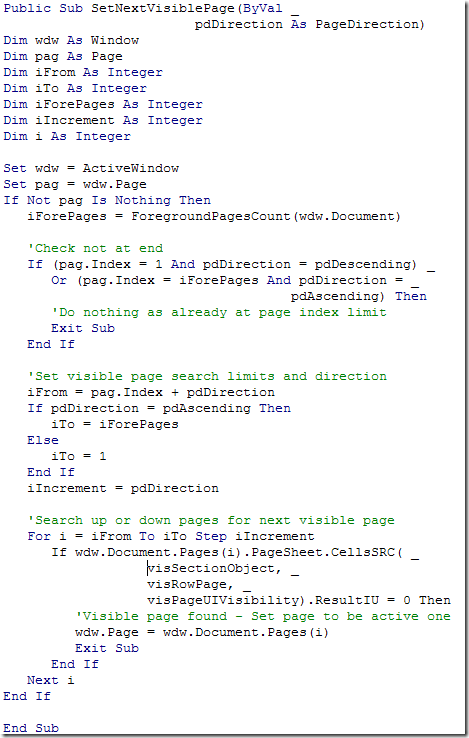This screenshot has width=469, height=738.
Task: Click line starting "Or (pag.Index = iForePages"
Action: click(235, 281)
